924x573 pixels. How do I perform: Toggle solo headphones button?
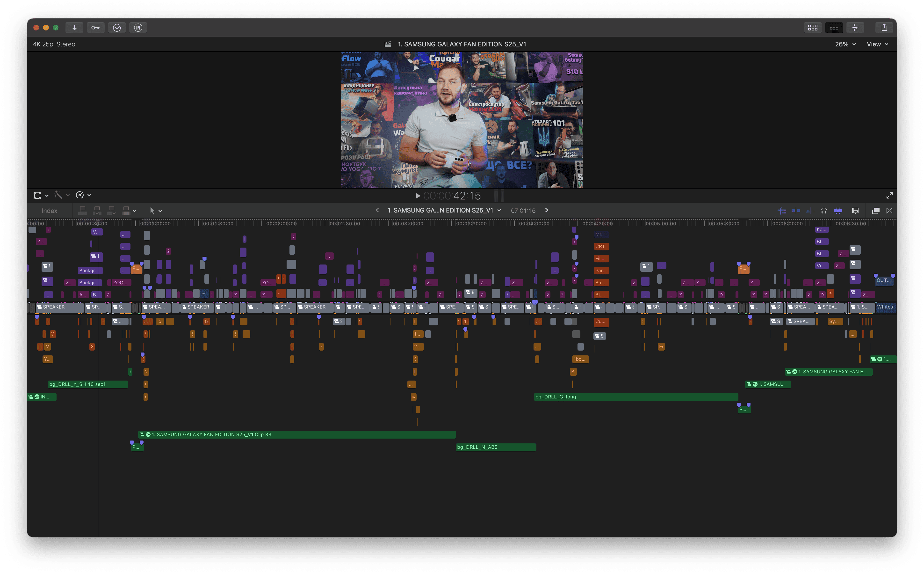[x=824, y=211]
